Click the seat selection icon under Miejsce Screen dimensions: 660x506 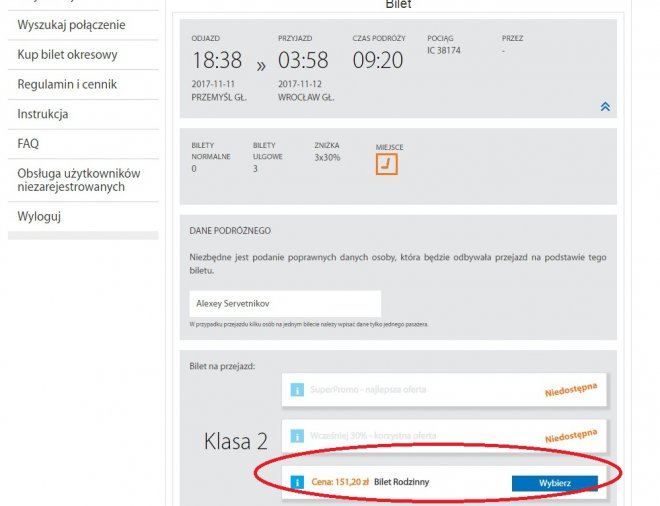point(386,165)
